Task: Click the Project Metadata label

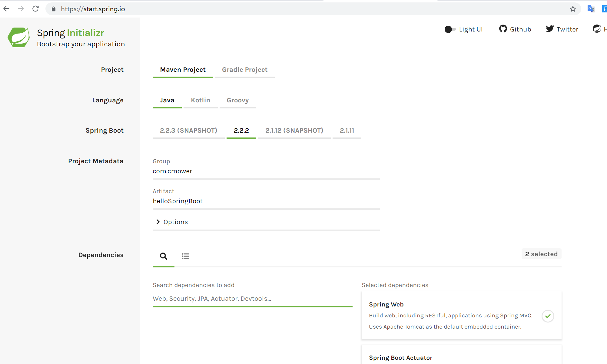Action: click(96, 161)
